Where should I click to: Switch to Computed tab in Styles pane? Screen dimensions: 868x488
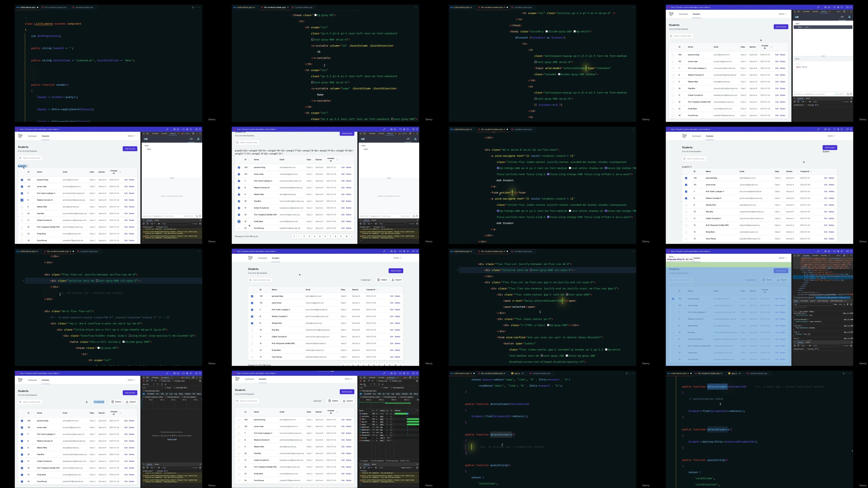(804, 301)
